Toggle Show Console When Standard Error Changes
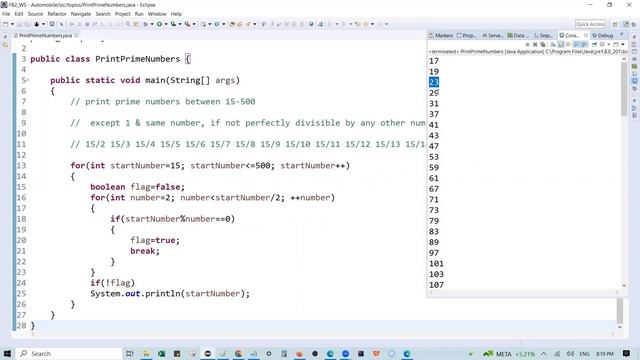 [584, 44]
